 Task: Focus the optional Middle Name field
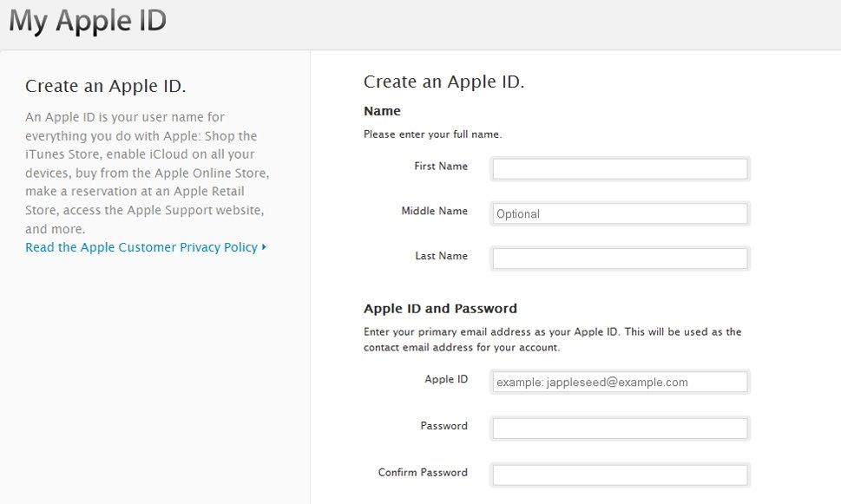click(x=620, y=213)
